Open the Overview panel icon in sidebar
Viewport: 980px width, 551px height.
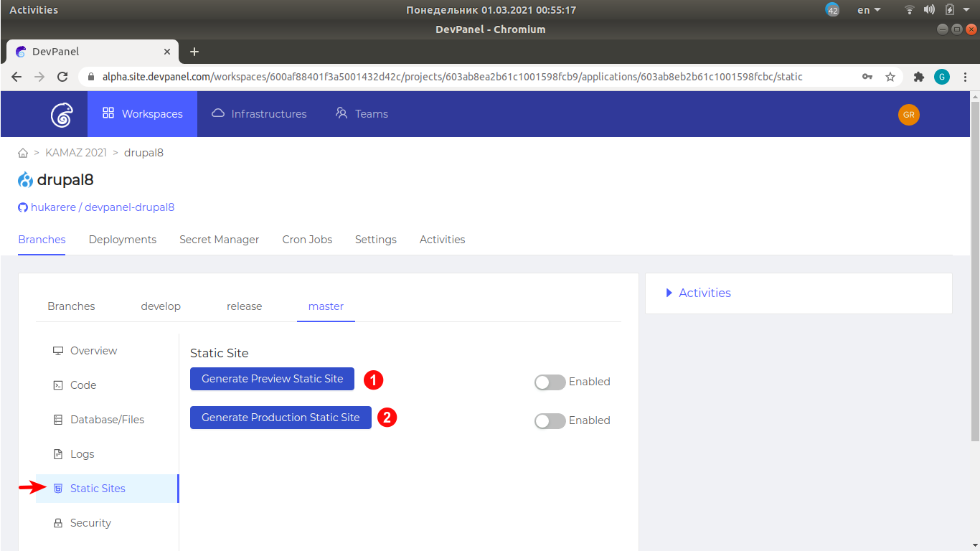pyautogui.click(x=58, y=350)
